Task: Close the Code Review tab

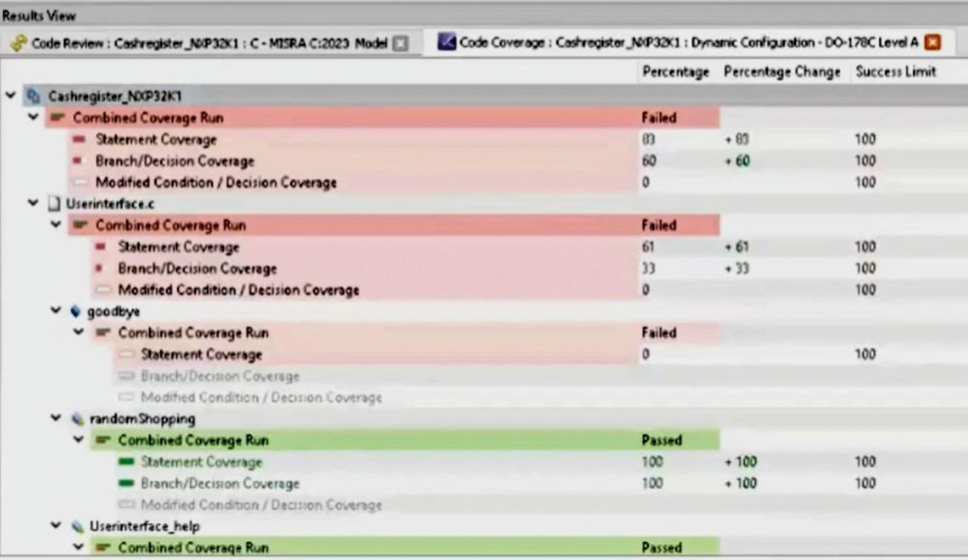Action: [x=400, y=44]
